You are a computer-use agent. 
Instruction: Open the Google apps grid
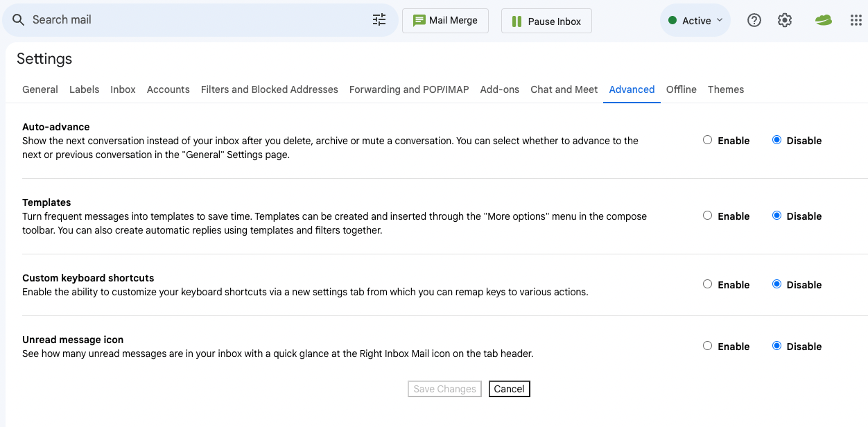[x=856, y=21]
